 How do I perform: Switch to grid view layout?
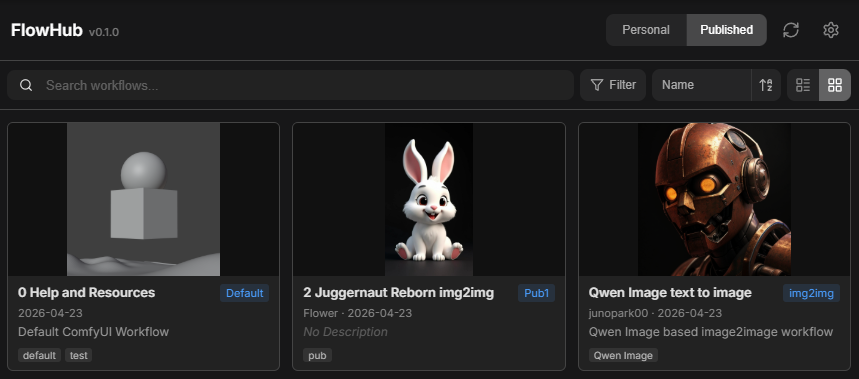point(835,85)
